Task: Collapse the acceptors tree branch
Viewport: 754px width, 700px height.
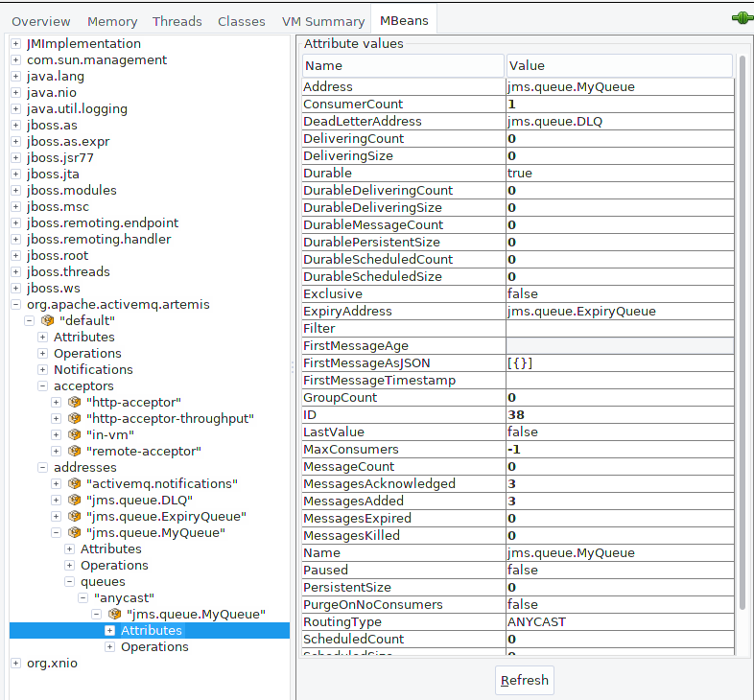Action: pyautogui.click(x=43, y=385)
